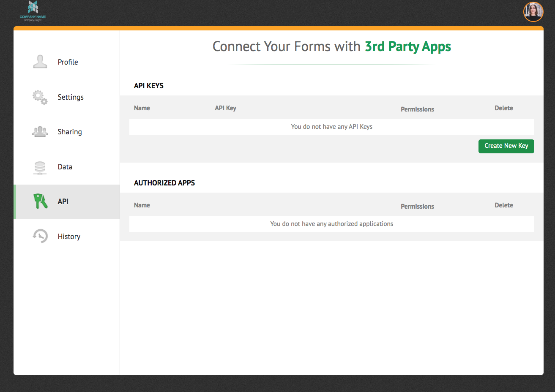Click the API KEYS heading
This screenshot has width=555, height=392.
point(149,86)
